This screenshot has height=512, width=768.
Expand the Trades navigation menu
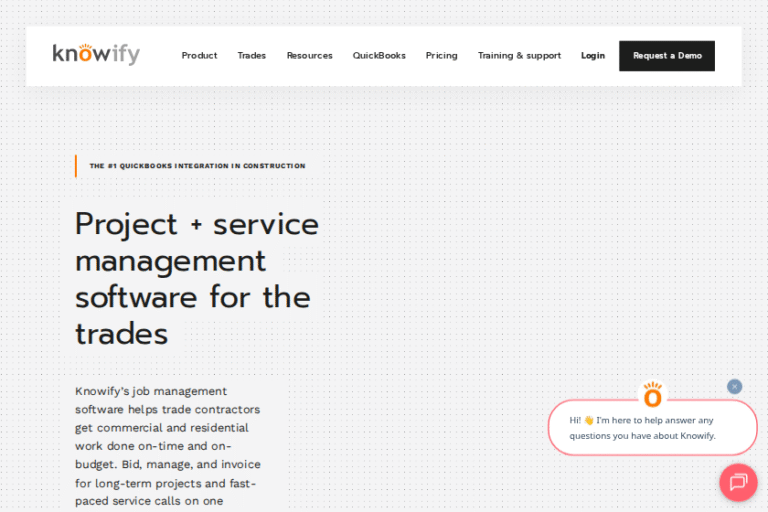tap(252, 56)
